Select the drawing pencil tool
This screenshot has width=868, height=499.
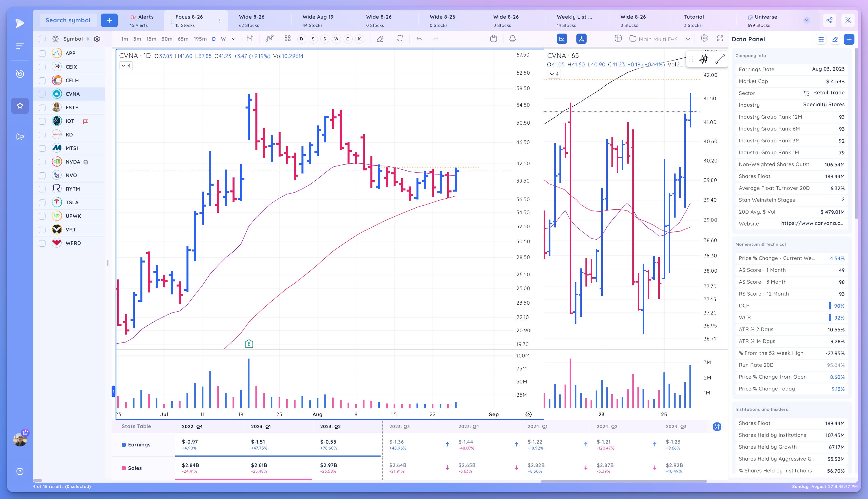380,39
